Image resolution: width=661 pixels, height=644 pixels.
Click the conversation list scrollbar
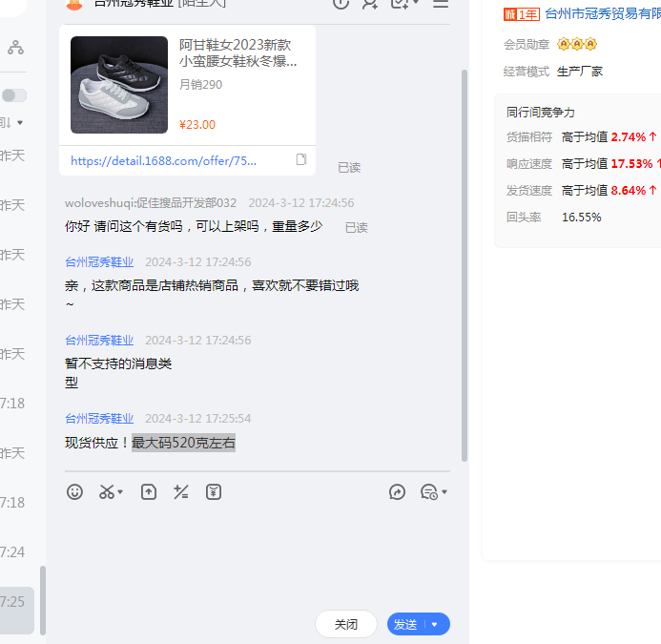tap(43, 600)
